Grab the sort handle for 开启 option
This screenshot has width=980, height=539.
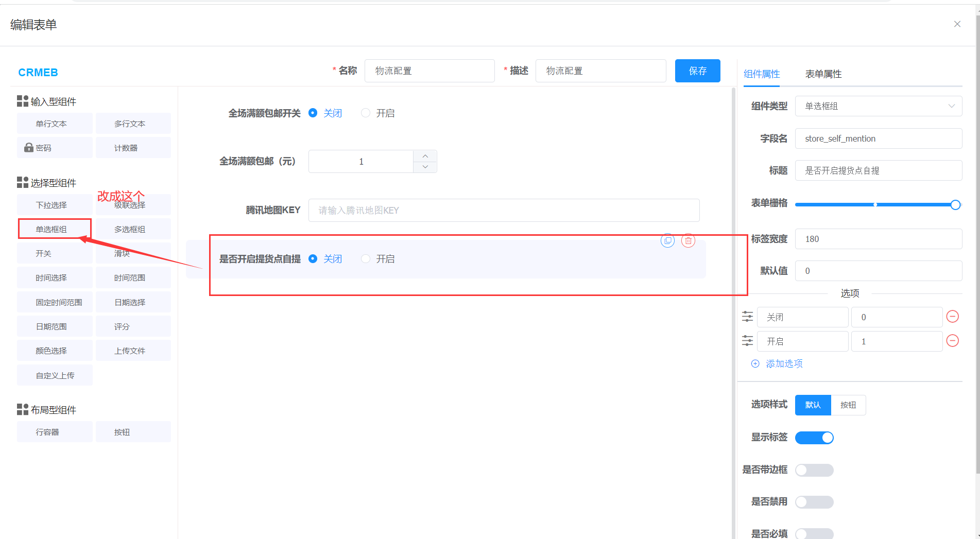[747, 341]
